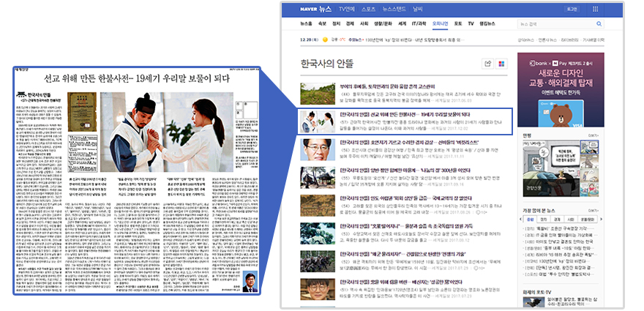Screen dimensions: 644x311
Task: Open the 라이브러리 link
Action: pos(569,40)
